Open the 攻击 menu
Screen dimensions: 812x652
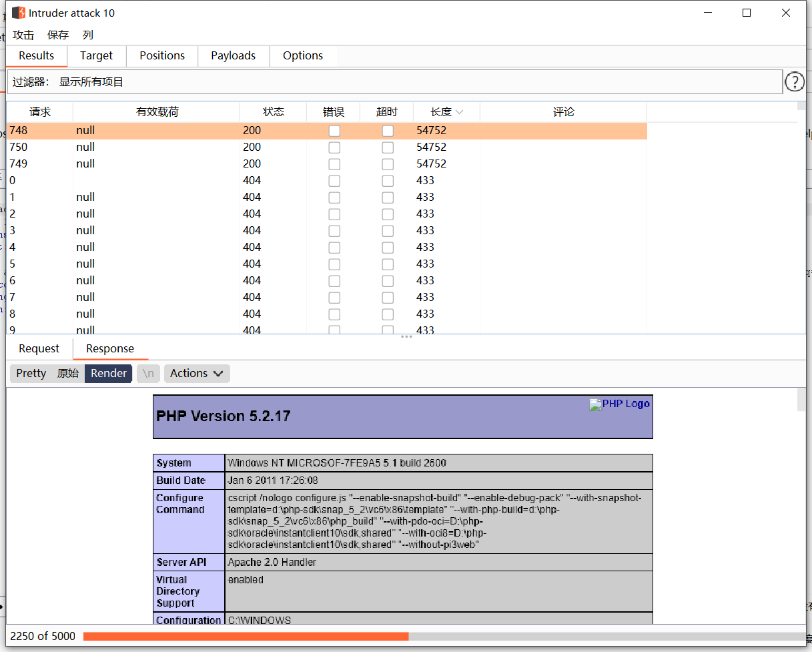tap(23, 35)
